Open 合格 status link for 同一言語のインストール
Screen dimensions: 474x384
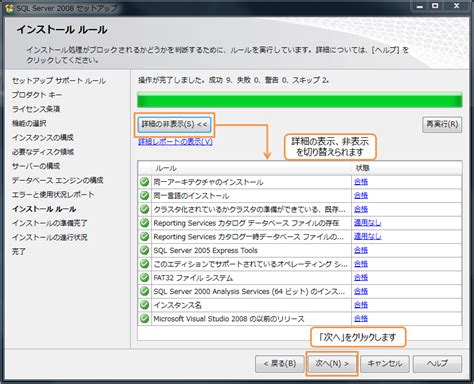point(361,195)
